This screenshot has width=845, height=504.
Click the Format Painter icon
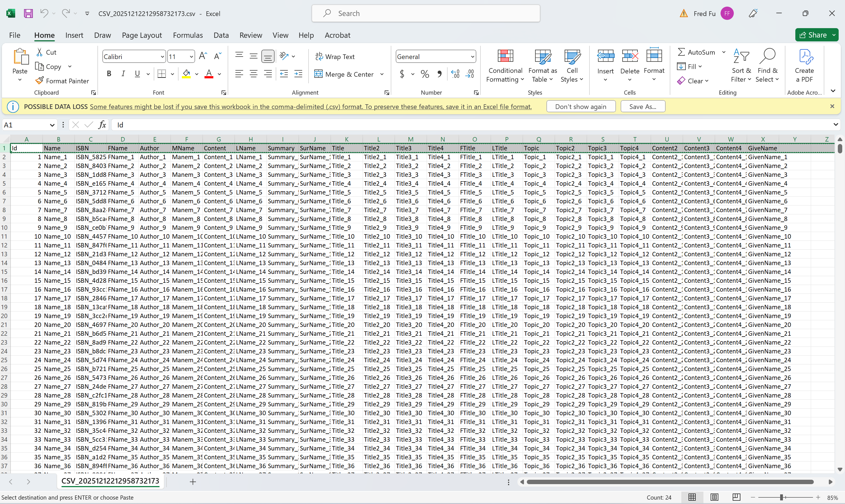[40, 81]
